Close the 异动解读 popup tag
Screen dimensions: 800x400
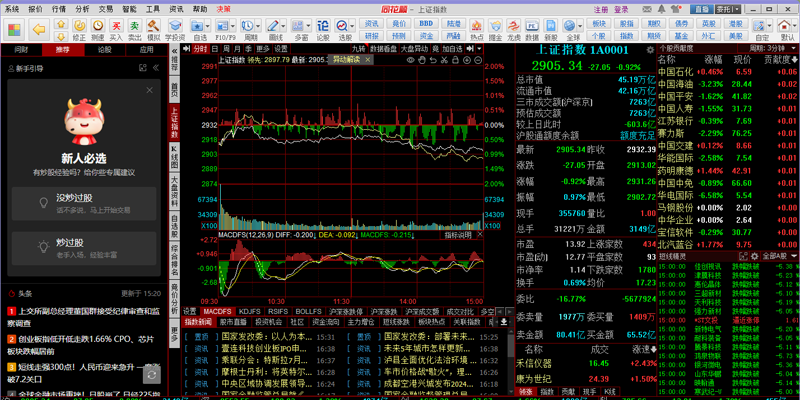coord(367,59)
